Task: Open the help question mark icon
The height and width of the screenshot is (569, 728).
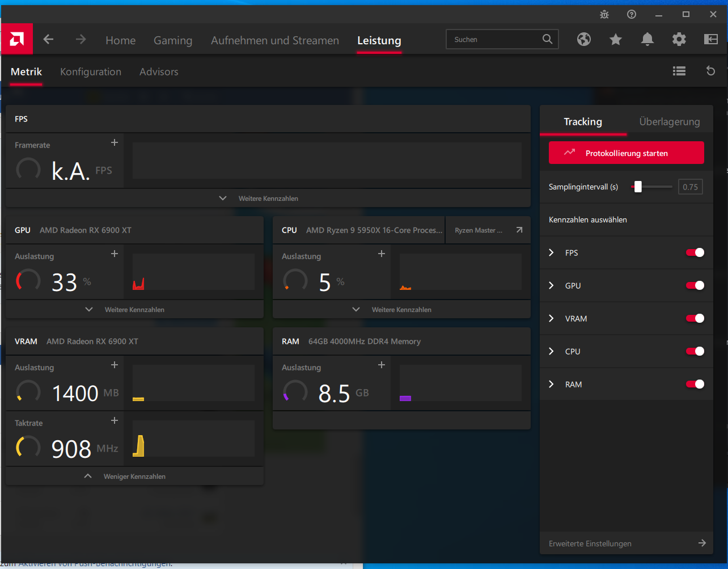Action: tap(632, 14)
